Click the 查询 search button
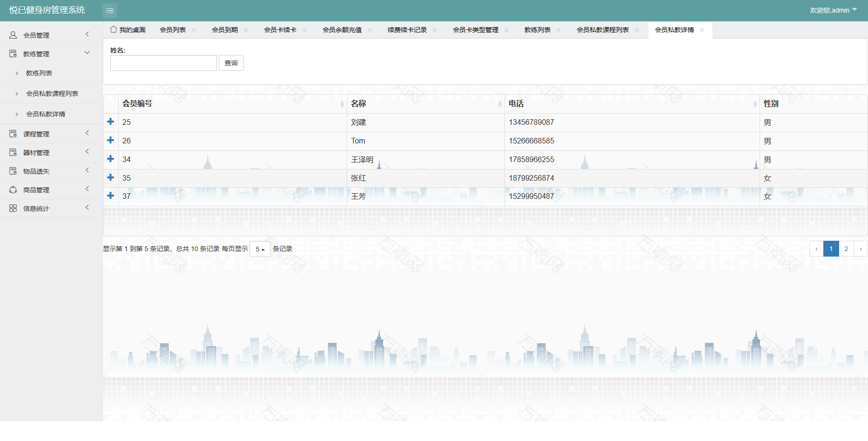 click(x=231, y=63)
